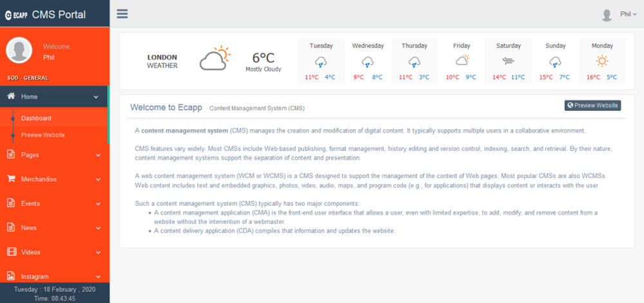The image size is (644, 303).
Task: Click Friday's partly cloudy icon
Action: [x=462, y=60]
